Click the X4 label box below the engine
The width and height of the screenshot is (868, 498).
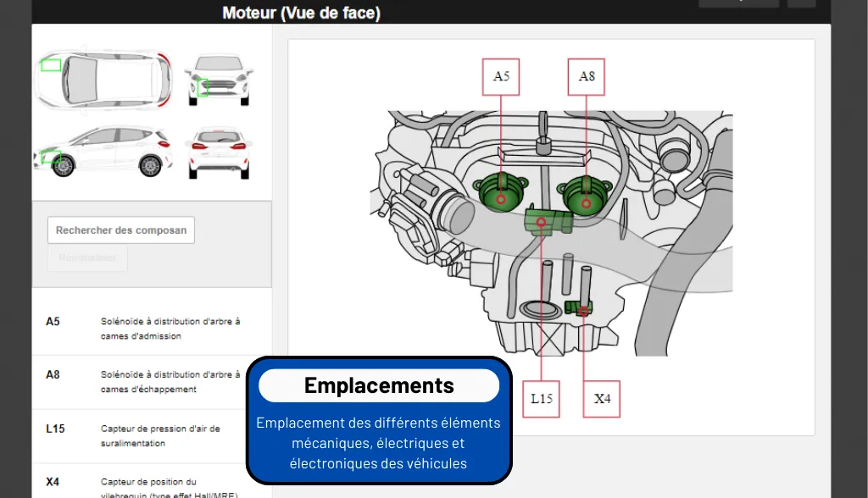(x=602, y=398)
